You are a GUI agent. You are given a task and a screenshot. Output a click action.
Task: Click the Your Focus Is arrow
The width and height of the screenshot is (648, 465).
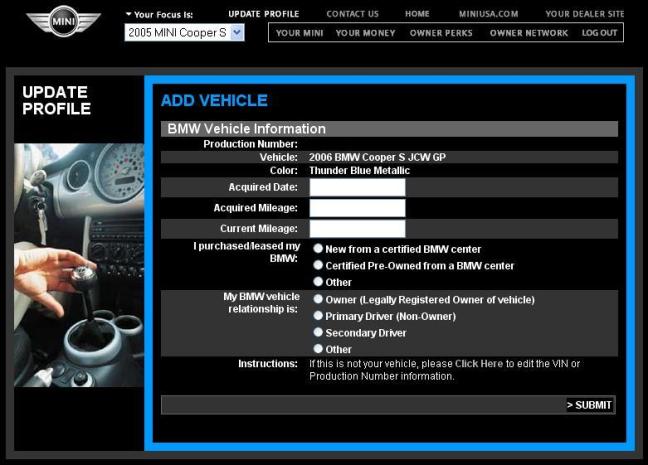128,15
